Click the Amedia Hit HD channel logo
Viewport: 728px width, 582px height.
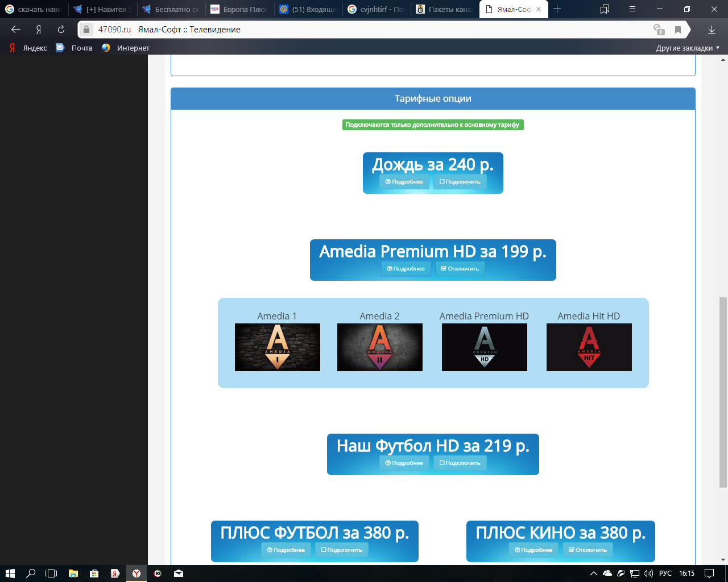click(x=589, y=347)
